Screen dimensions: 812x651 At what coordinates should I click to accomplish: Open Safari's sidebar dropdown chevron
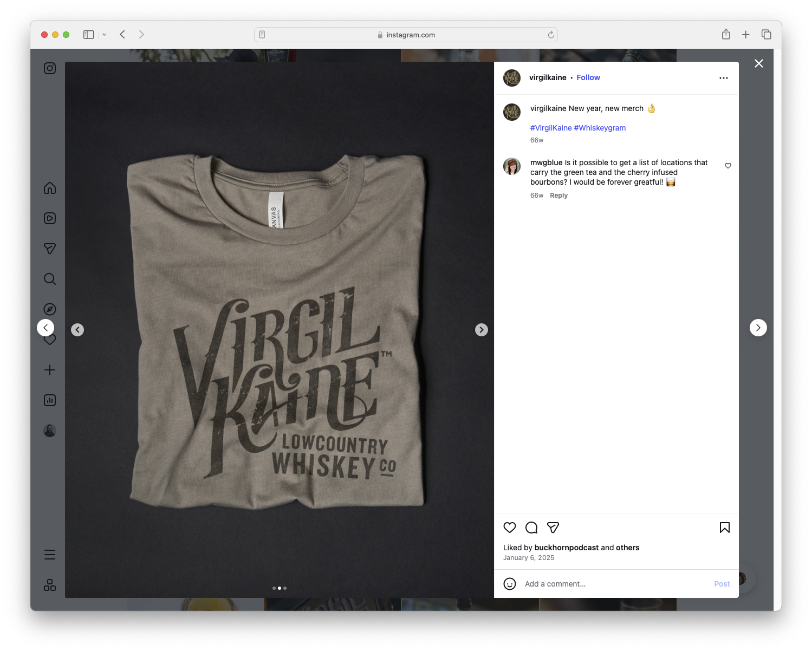click(x=105, y=34)
